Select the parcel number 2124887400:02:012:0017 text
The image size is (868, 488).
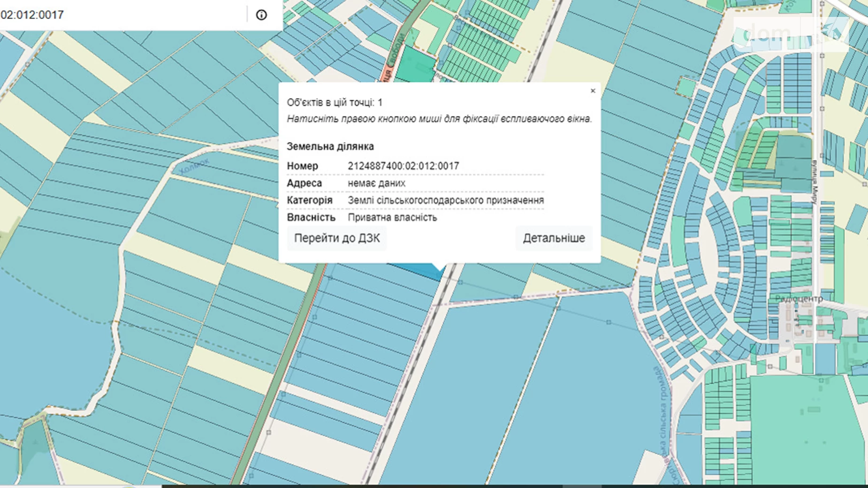[x=403, y=166]
